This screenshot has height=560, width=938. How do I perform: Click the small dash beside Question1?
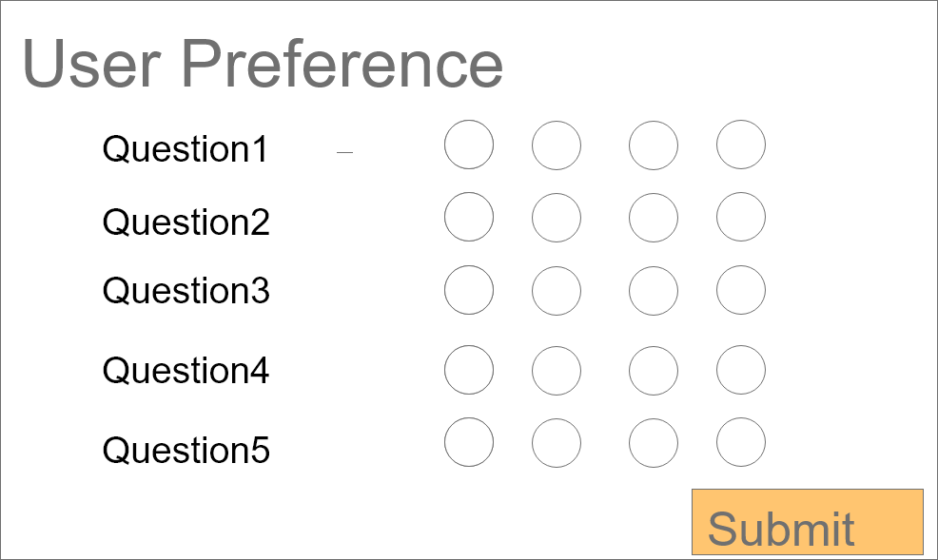[345, 152]
